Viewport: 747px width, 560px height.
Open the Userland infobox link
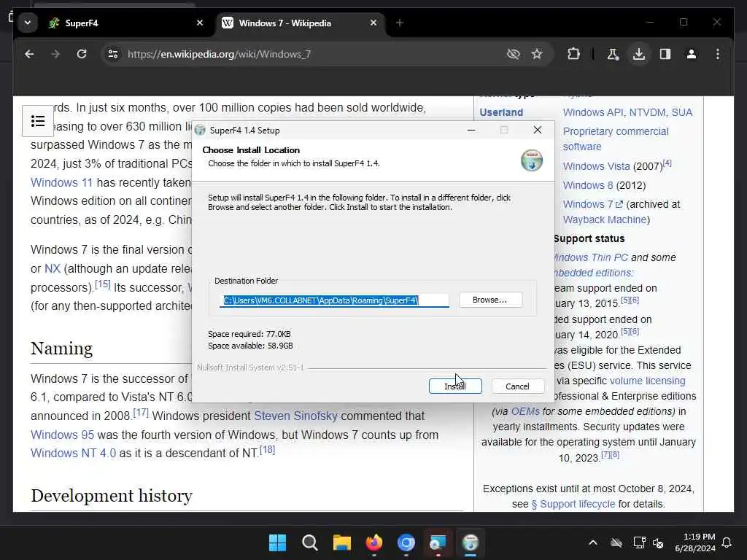501,112
